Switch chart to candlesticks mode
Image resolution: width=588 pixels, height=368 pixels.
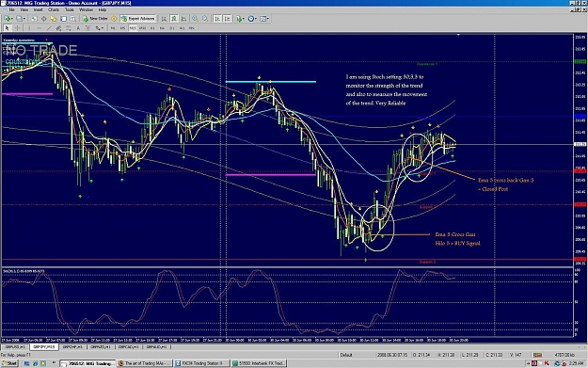click(174, 19)
